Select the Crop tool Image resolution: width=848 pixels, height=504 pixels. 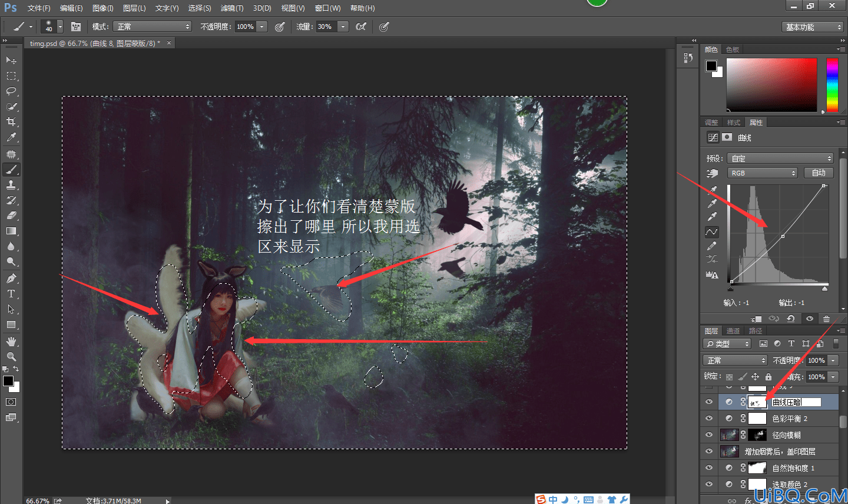[11, 122]
